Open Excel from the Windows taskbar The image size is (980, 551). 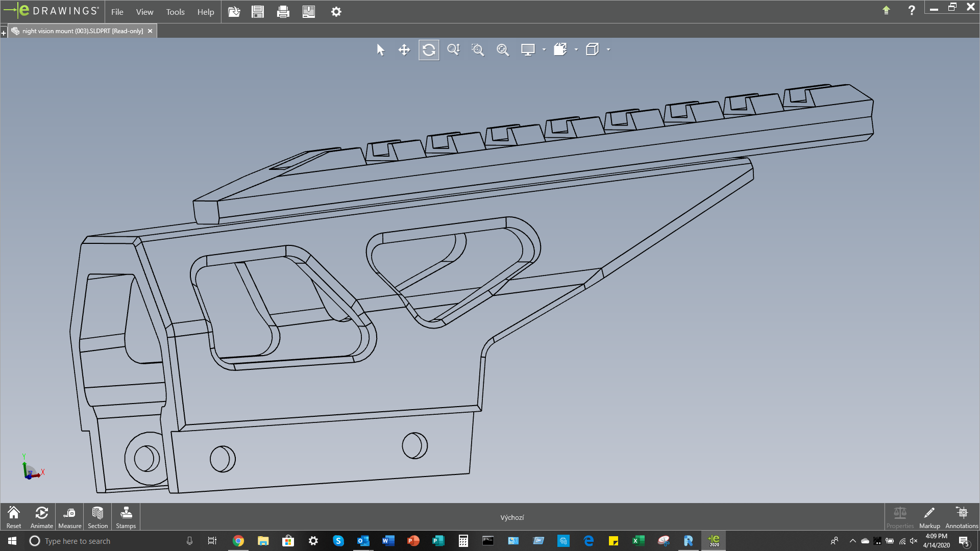click(x=638, y=541)
